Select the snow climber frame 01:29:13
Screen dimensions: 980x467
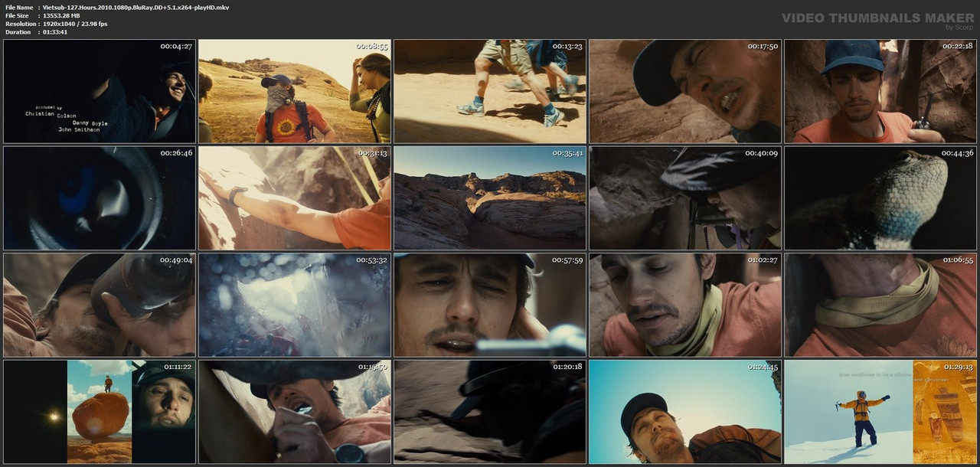pyautogui.click(x=880, y=412)
